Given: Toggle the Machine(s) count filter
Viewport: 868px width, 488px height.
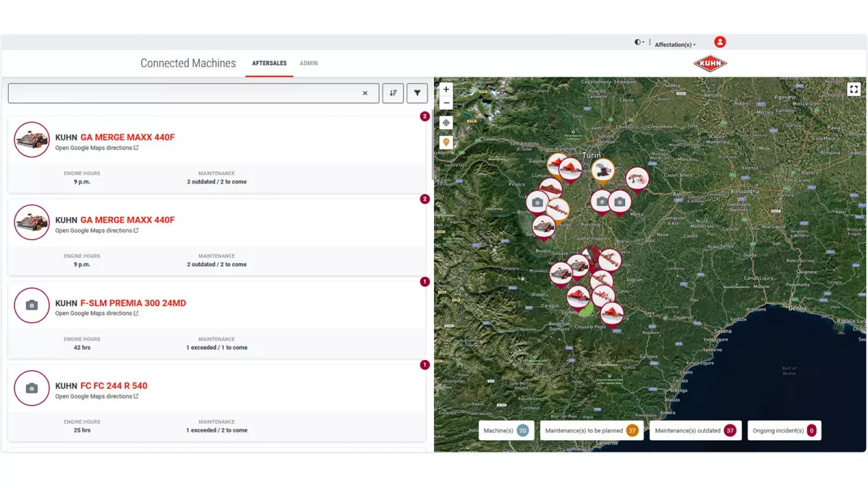Looking at the screenshot, I should click(506, 431).
